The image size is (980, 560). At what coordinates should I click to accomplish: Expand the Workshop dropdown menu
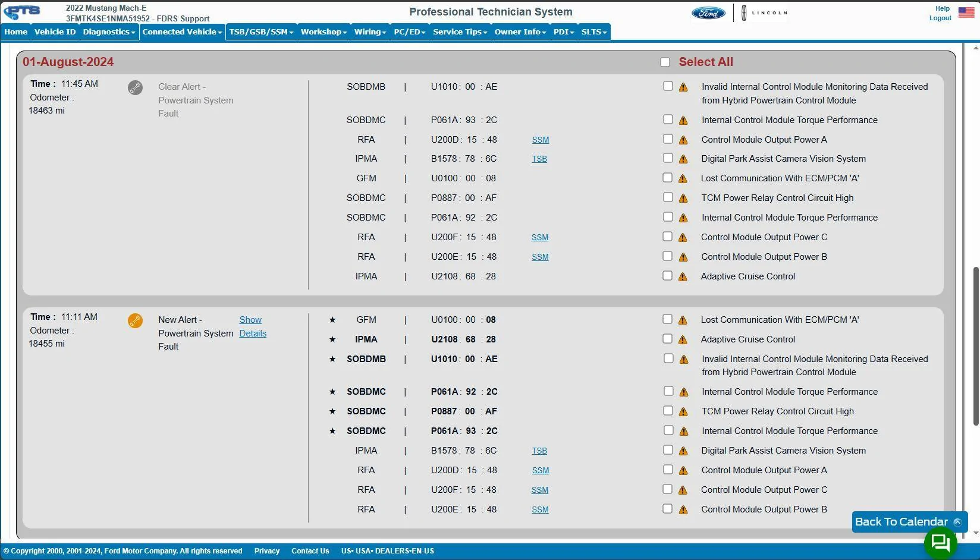click(323, 32)
